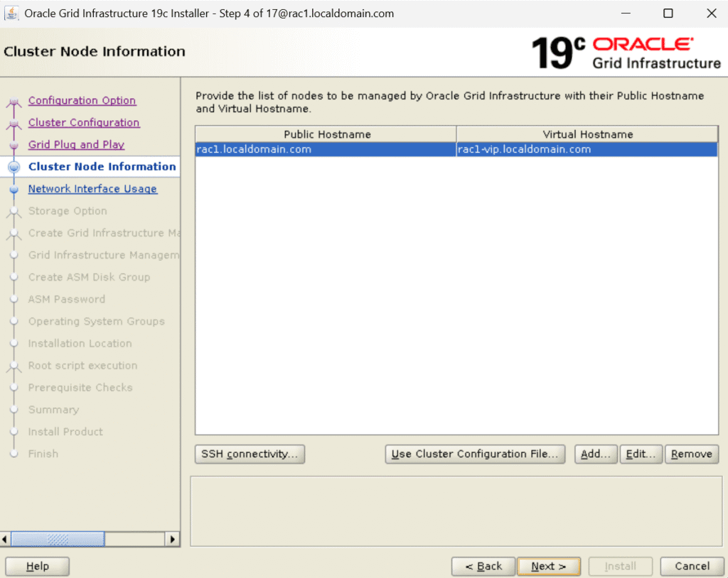Click the SSH connectivity button
Image resolution: width=728 pixels, height=578 pixels.
pos(250,454)
